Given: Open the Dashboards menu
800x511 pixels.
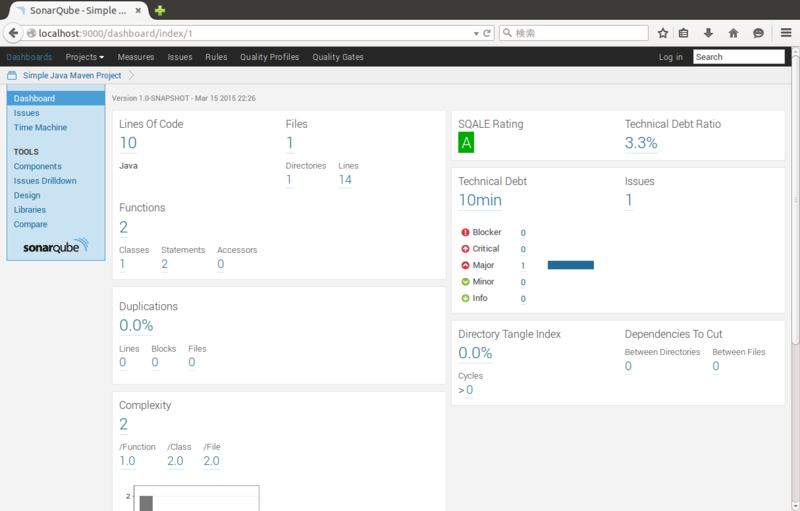Looking at the screenshot, I should click(29, 57).
